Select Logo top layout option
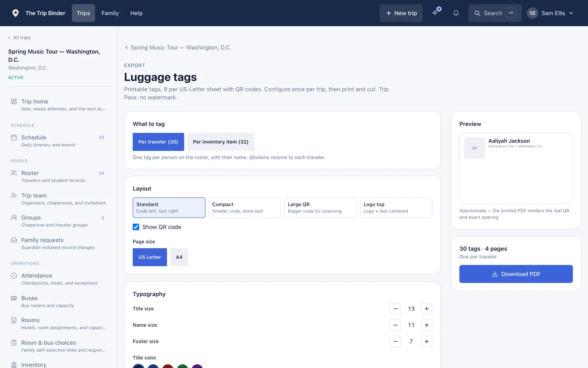The height and width of the screenshot is (368, 588). click(396, 208)
